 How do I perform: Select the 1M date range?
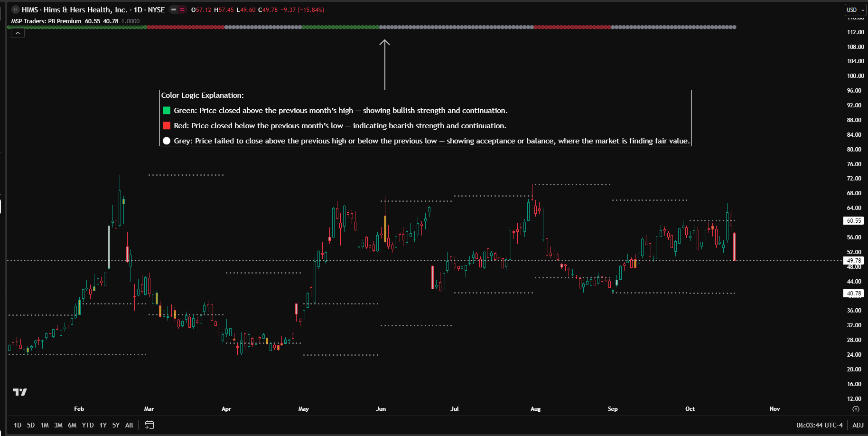pyautogui.click(x=45, y=425)
